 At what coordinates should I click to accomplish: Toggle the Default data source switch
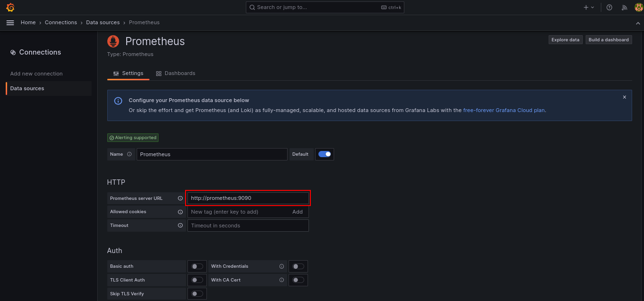coord(325,154)
